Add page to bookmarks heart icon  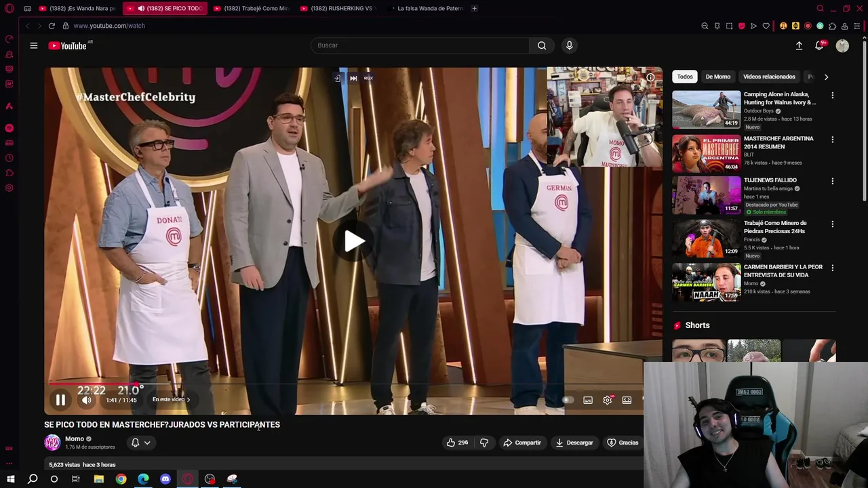766,26
